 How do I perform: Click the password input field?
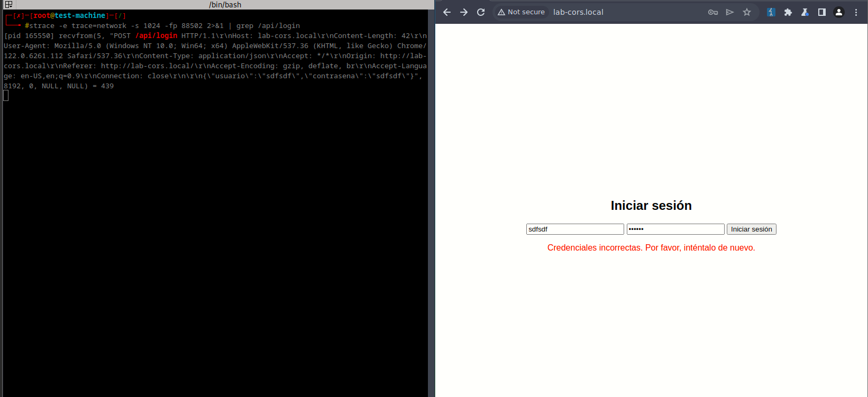pyautogui.click(x=675, y=229)
